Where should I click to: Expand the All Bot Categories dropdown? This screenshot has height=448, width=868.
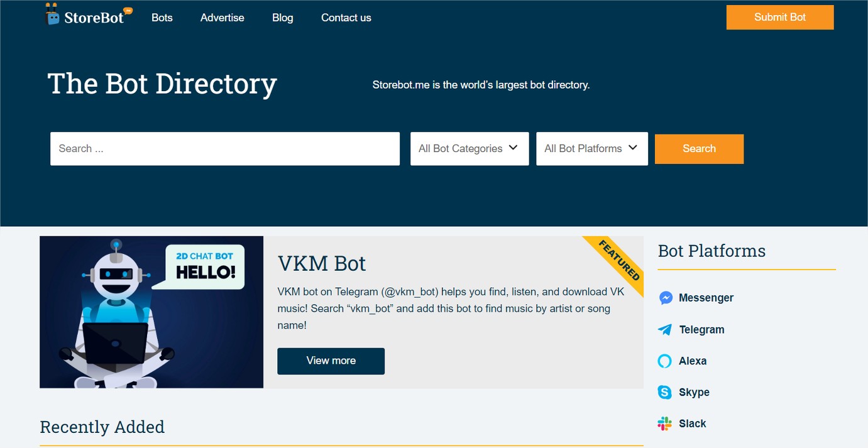click(469, 149)
